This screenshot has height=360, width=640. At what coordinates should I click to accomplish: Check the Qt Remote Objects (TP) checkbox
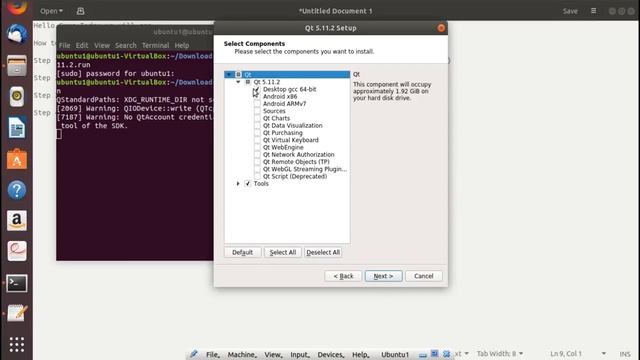[x=257, y=162]
